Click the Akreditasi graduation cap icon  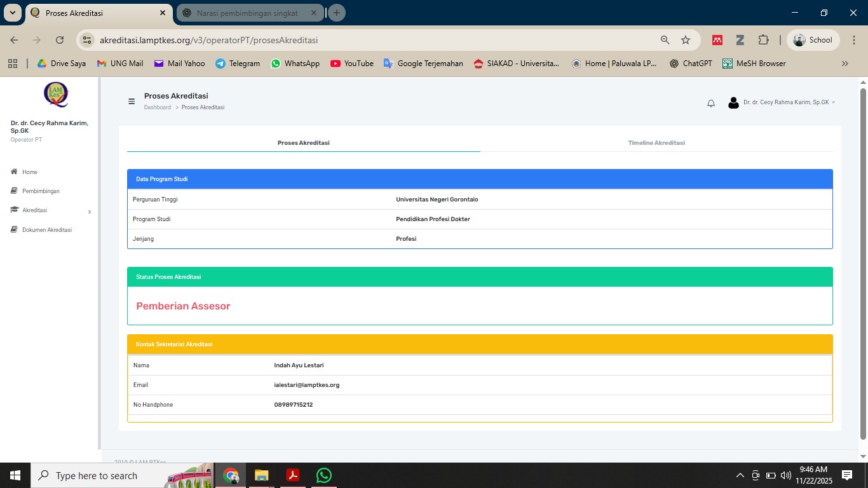tap(14, 210)
